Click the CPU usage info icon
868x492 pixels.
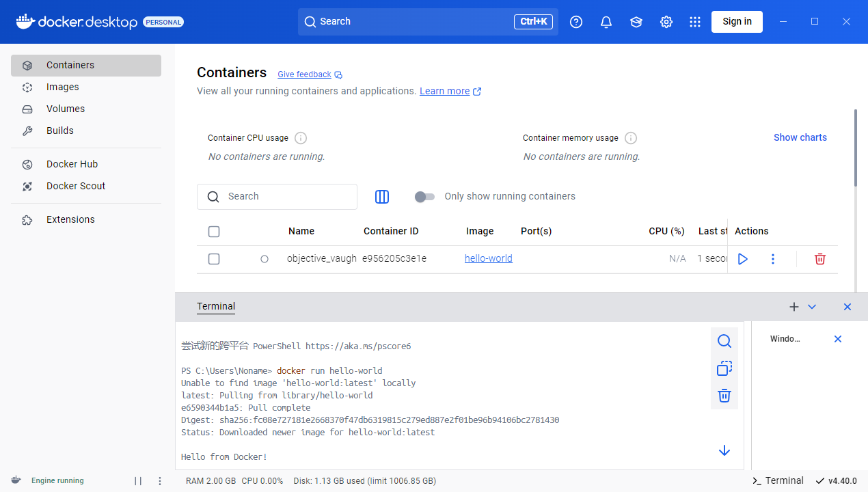click(x=301, y=138)
